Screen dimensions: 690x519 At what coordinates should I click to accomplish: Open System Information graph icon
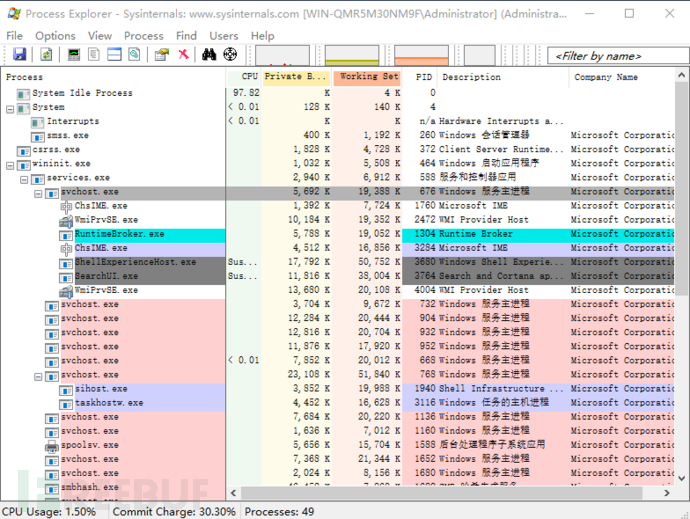click(74, 55)
